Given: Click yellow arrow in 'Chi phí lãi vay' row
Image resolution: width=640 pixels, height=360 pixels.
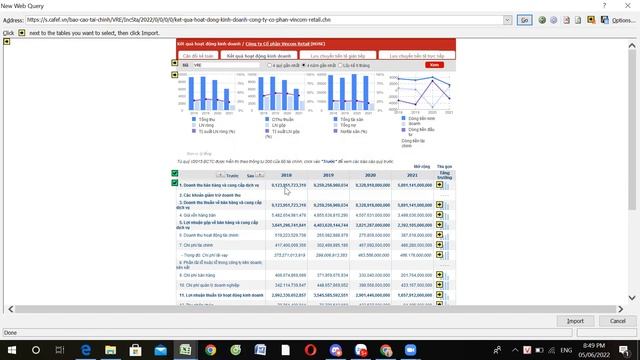Looking at the screenshot, I should [439, 255].
